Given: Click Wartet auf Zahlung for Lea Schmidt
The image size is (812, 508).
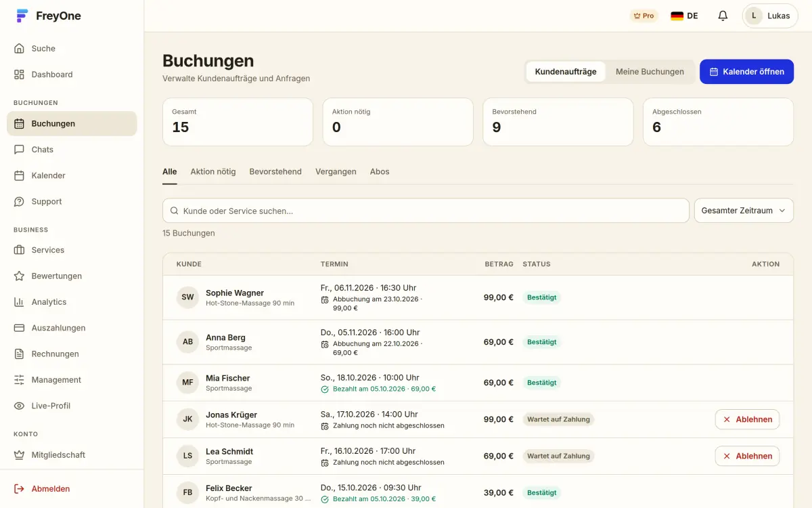Looking at the screenshot, I should 558,456.
